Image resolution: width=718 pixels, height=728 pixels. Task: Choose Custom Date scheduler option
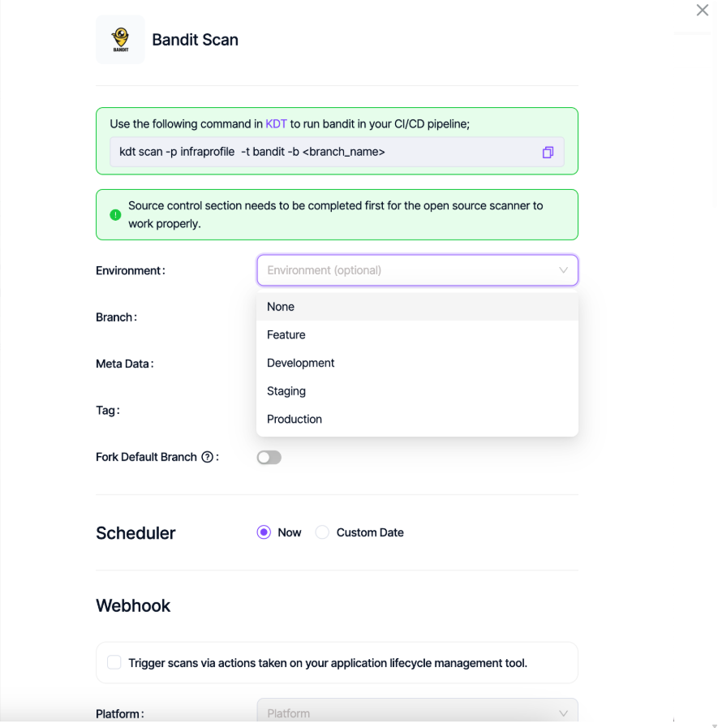point(322,532)
